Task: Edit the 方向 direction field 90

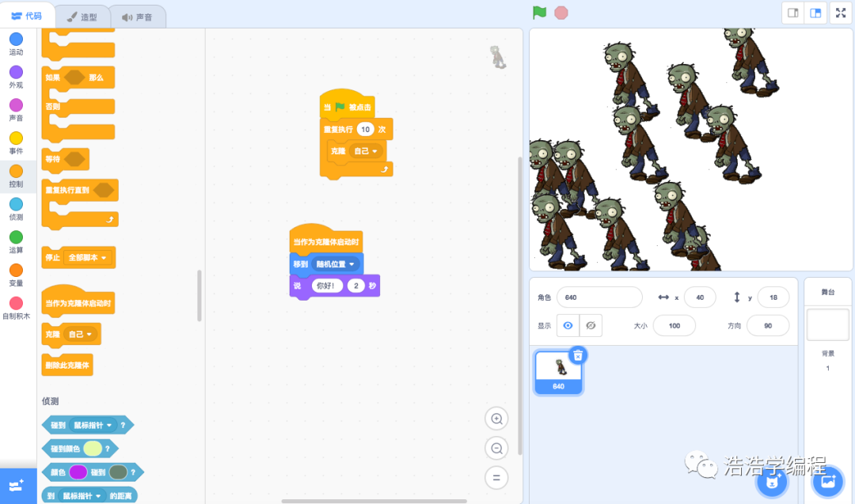Action: (x=768, y=326)
